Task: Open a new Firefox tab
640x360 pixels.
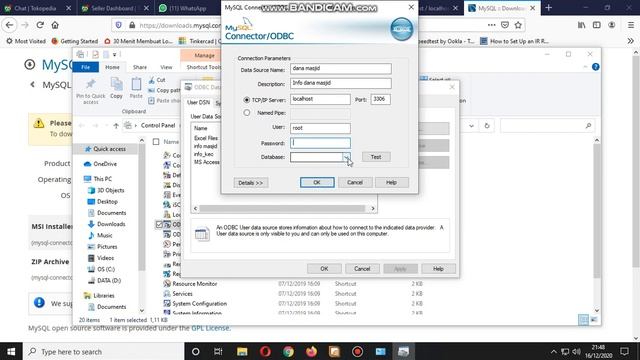Action: point(548,8)
